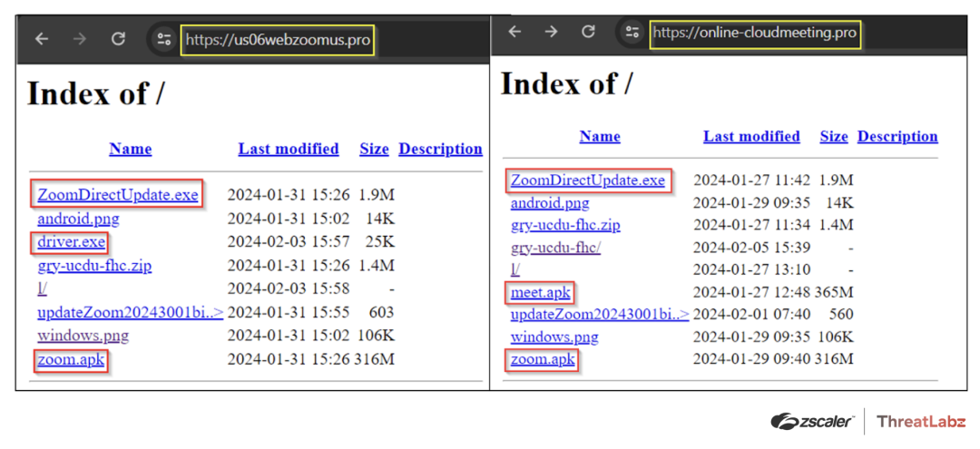The image size is (980, 449).
Task: Click the us06webzoomus.pro address bar
Action: 278,40
